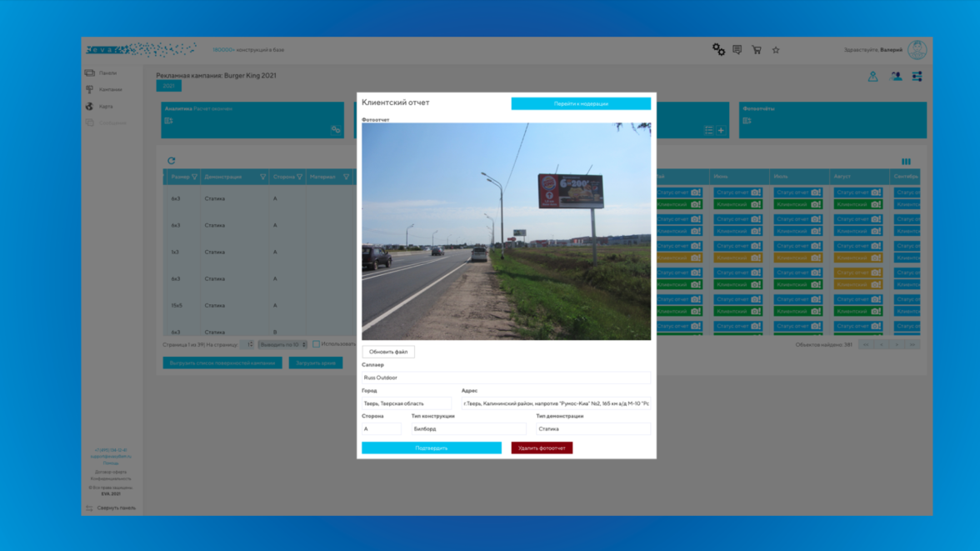Open the messages chat icon in header
The width and height of the screenshot is (980, 551).
pyautogui.click(x=737, y=49)
